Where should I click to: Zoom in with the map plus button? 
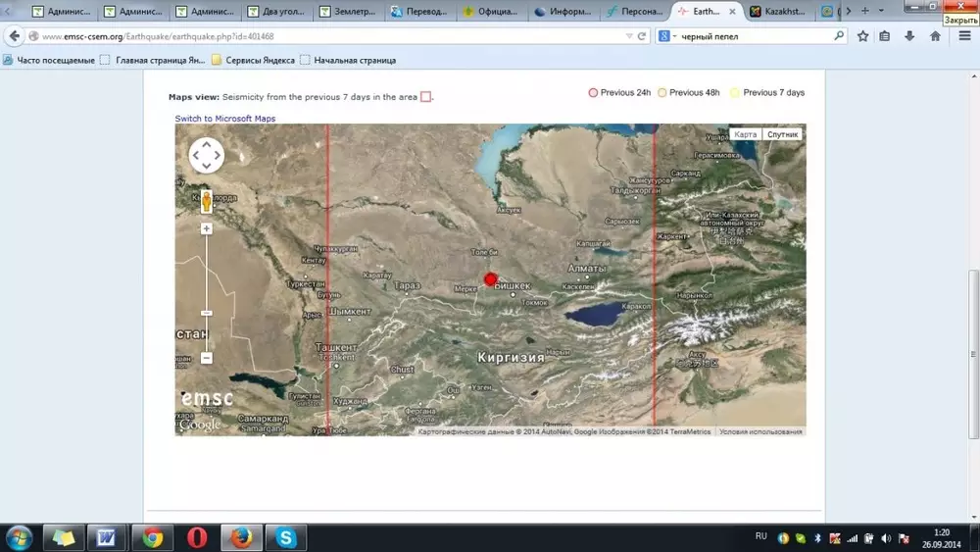pos(207,228)
